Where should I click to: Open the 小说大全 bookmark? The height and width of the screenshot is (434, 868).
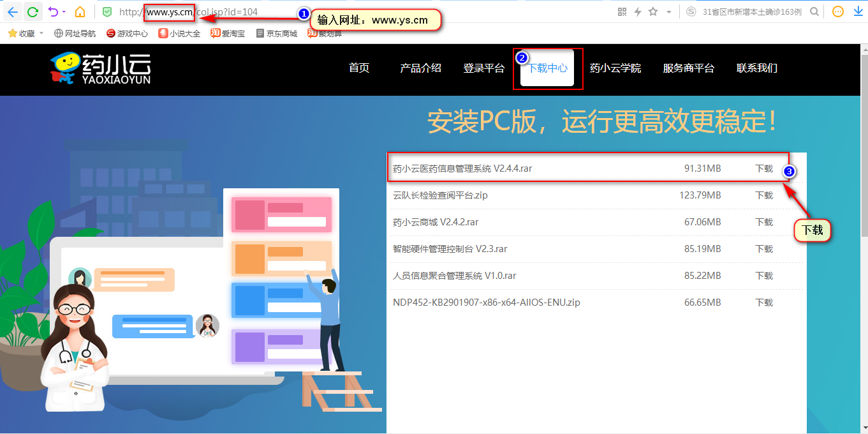click(x=180, y=33)
